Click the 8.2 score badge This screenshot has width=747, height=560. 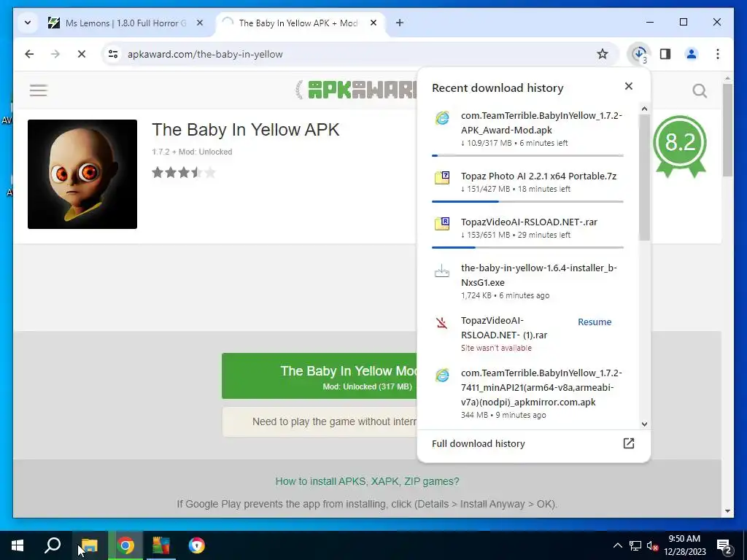[x=680, y=146]
